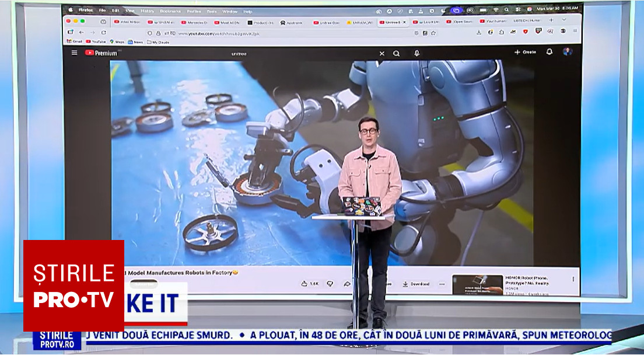Screen dimensions: 644x355
Task: Open the YouTube hamburger guide menu
Action: point(74,53)
